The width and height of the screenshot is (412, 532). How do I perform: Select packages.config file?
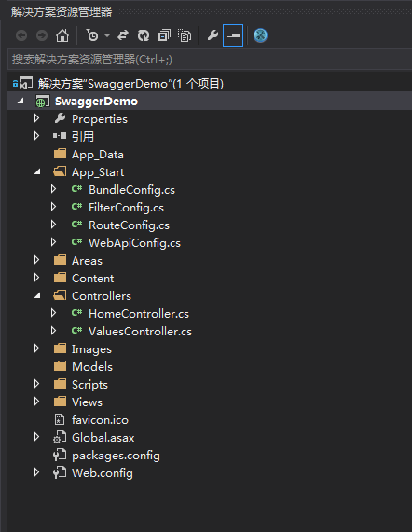[116, 456]
